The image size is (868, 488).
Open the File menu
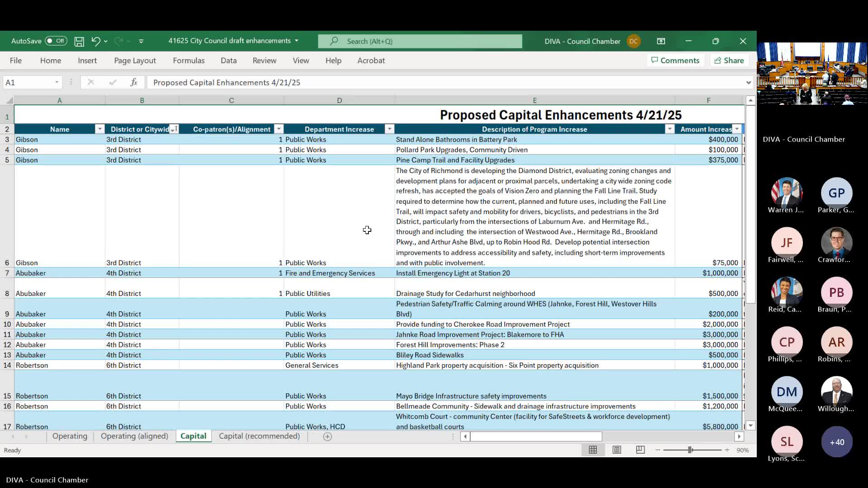pos(16,61)
